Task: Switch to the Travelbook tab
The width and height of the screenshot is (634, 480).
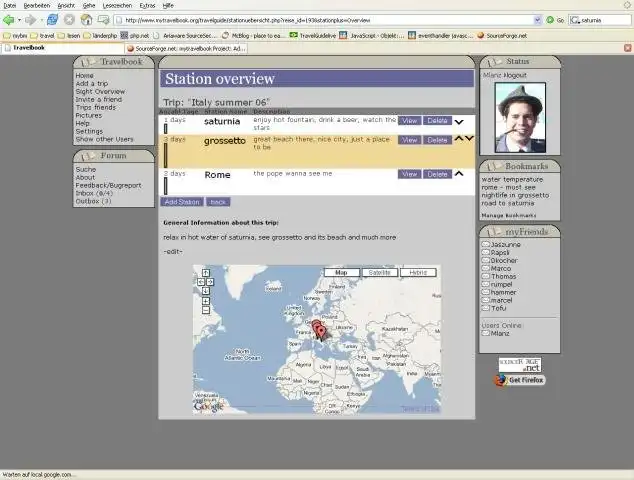Action: [63, 48]
